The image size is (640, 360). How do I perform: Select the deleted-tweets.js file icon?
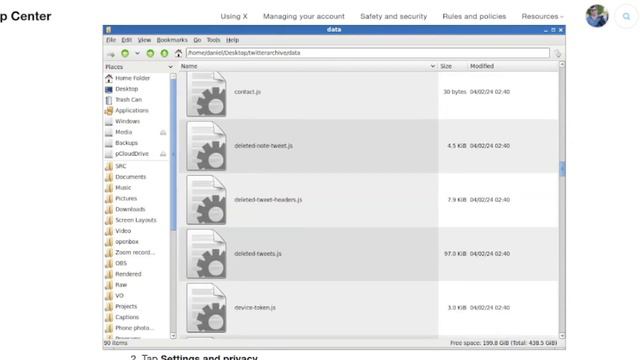(x=207, y=254)
